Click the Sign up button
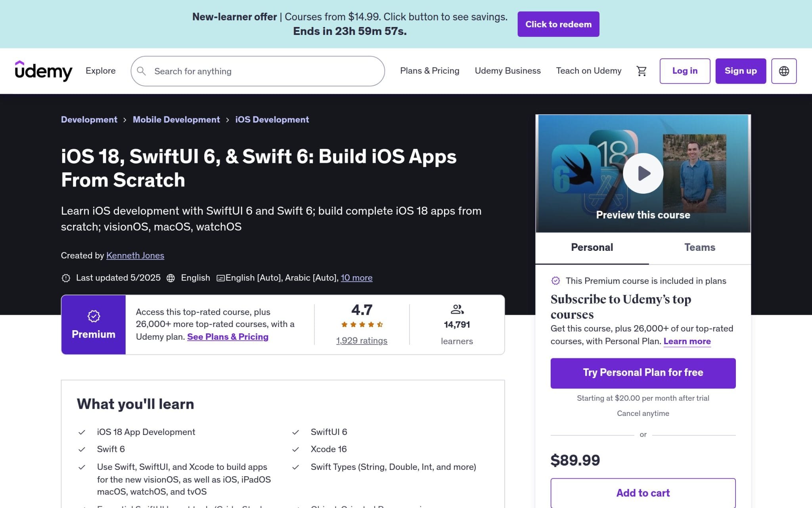Viewport: 812px width, 508px height. click(x=741, y=71)
